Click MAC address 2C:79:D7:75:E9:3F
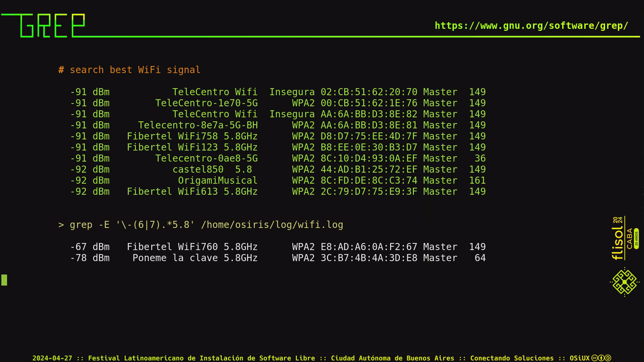The image size is (644, 362). (x=369, y=191)
